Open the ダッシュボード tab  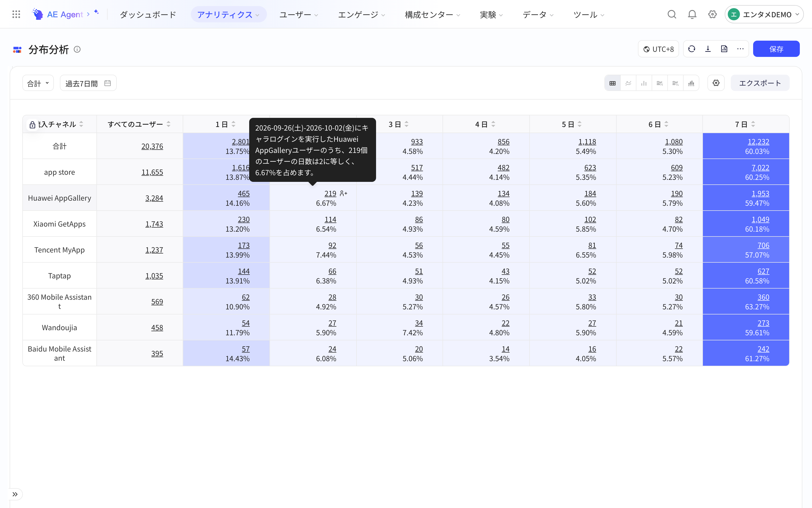(x=148, y=14)
